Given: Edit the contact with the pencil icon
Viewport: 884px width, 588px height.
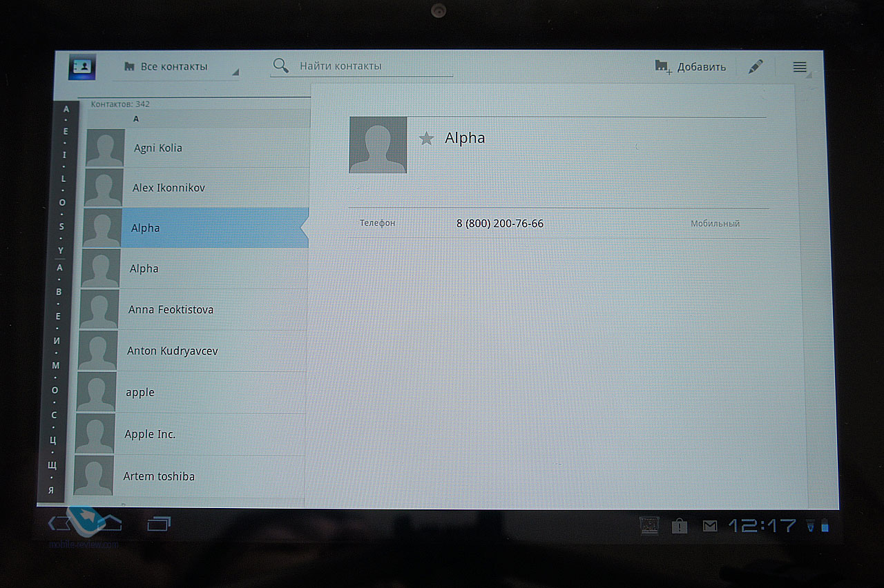Looking at the screenshot, I should [756, 67].
